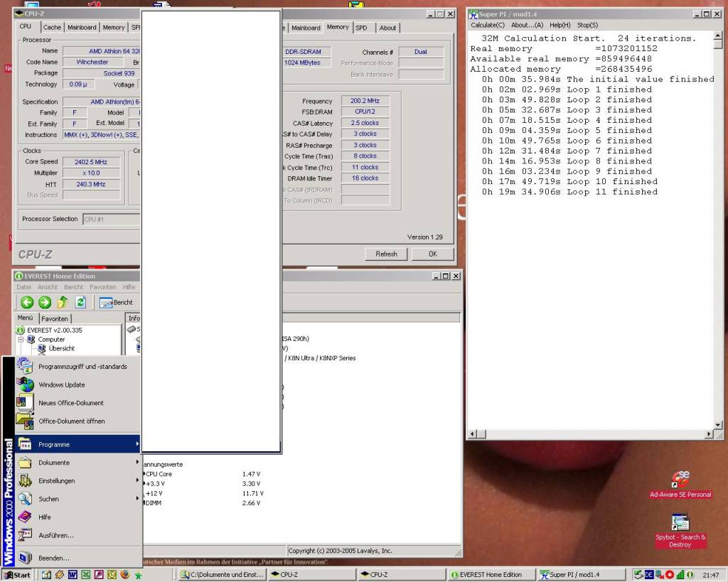Click the Core Speed 2402.5 MHz field in CPU-Z
The width and height of the screenshot is (728, 582).
click(91, 162)
